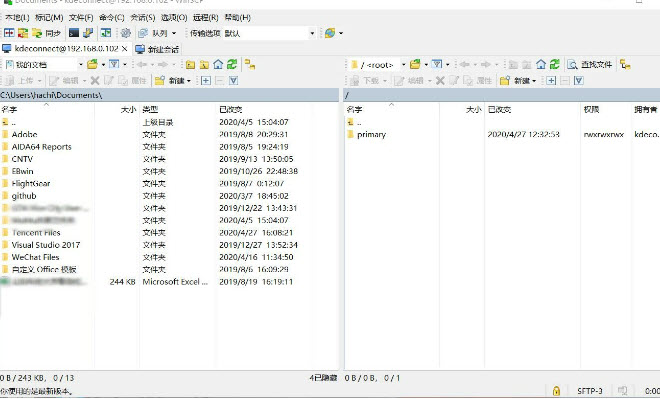Open the 会话(S) menu
The width and height of the screenshot is (660, 399).
143,18
